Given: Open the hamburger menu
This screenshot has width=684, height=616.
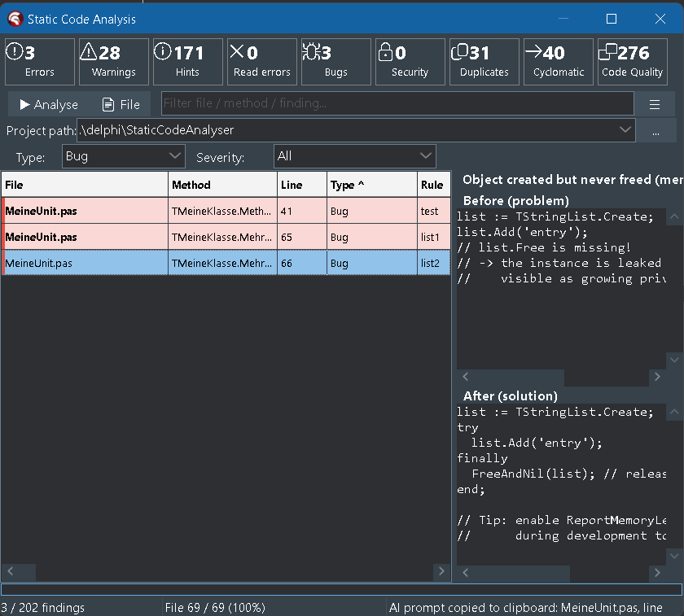Looking at the screenshot, I should (655, 105).
